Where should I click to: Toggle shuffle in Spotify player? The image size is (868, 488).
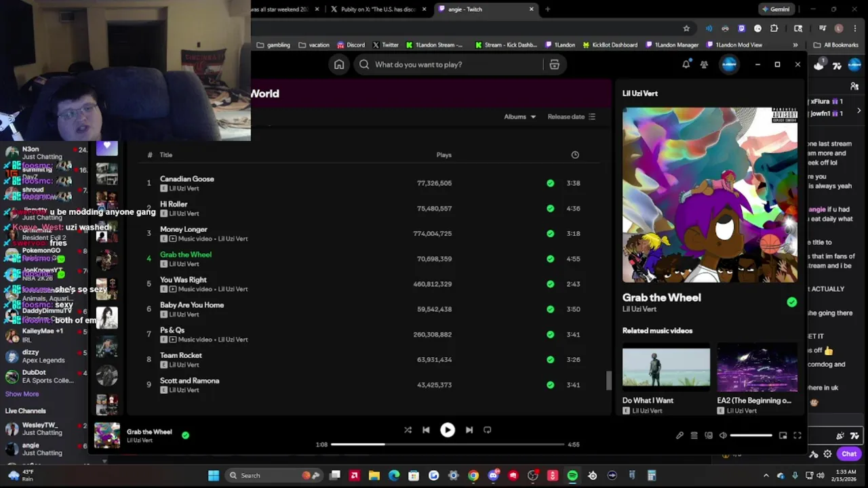pos(408,430)
